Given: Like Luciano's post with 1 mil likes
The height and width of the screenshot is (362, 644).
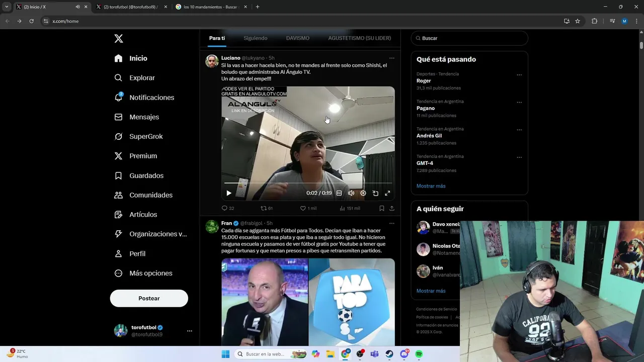Looking at the screenshot, I should (x=308, y=208).
